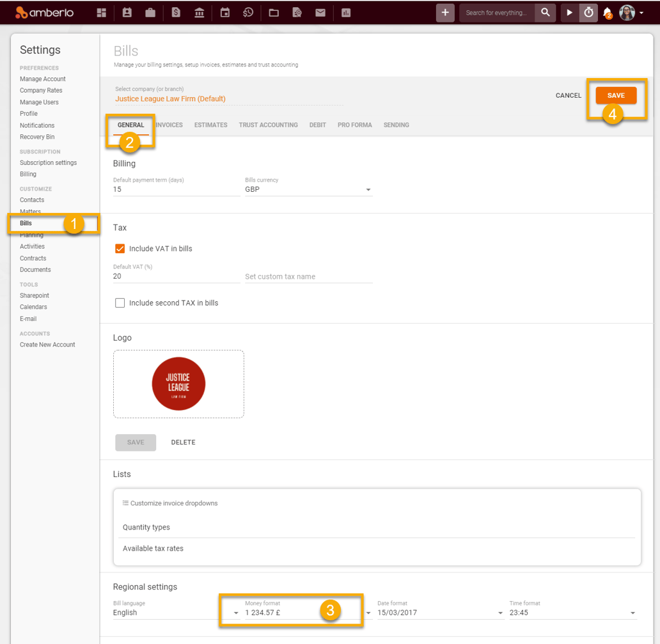The height and width of the screenshot is (644, 660).
Task: Open the Contacts icon in the top bar
Action: pos(125,12)
